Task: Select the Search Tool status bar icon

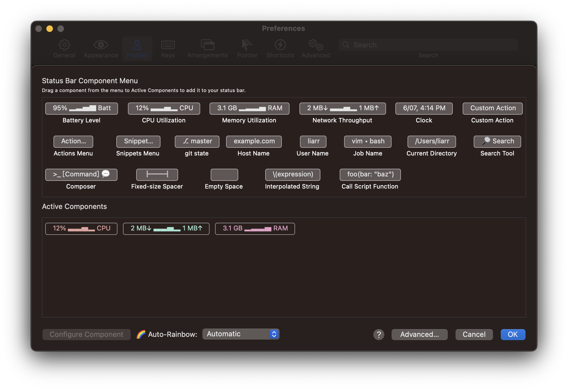Action: click(497, 141)
